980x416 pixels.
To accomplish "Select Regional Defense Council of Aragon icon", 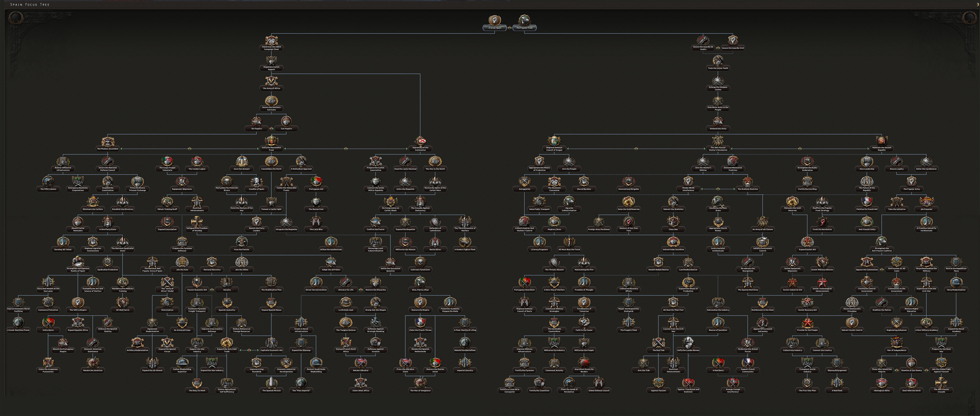I will pyautogui.click(x=554, y=141).
